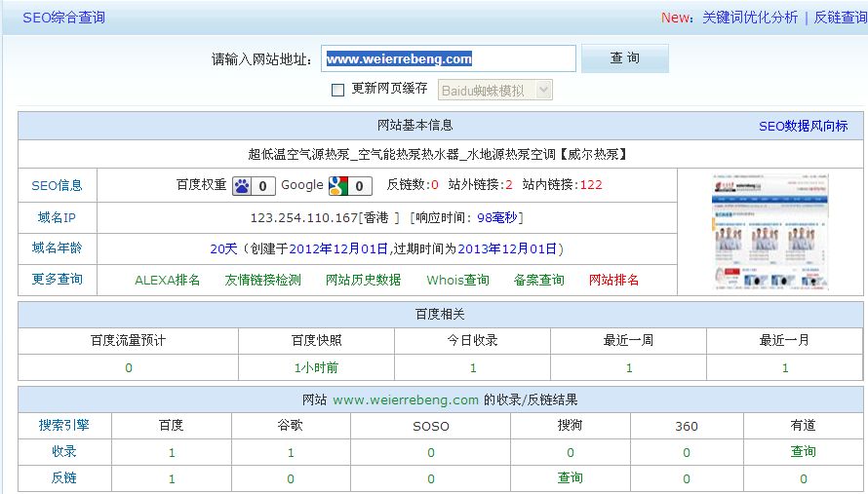The width and height of the screenshot is (868, 494).
Task: Click the 查询 search button
Action: click(x=624, y=58)
